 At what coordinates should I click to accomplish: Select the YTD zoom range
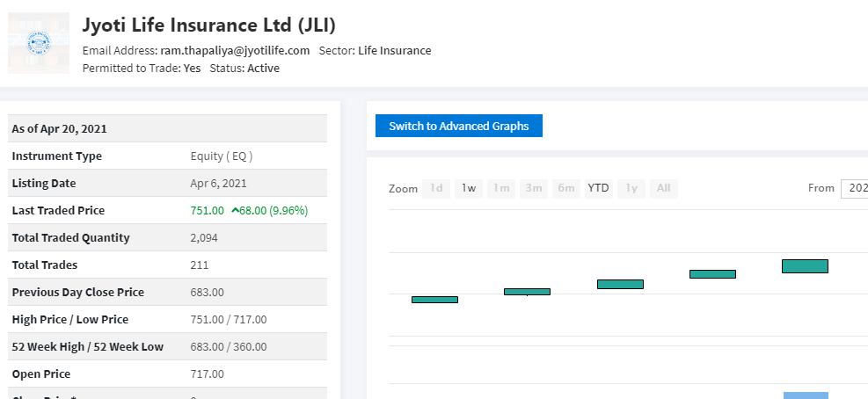coord(598,188)
